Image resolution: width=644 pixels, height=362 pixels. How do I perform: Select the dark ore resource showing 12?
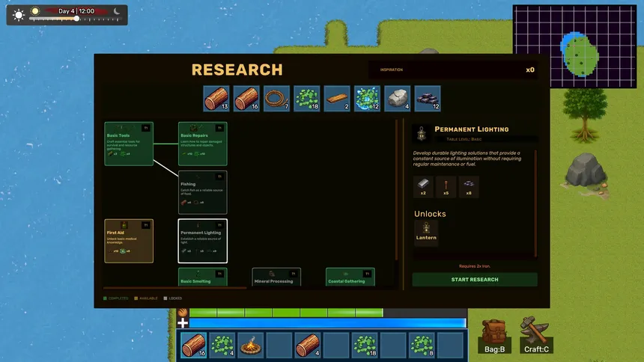(x=428, y=99)
